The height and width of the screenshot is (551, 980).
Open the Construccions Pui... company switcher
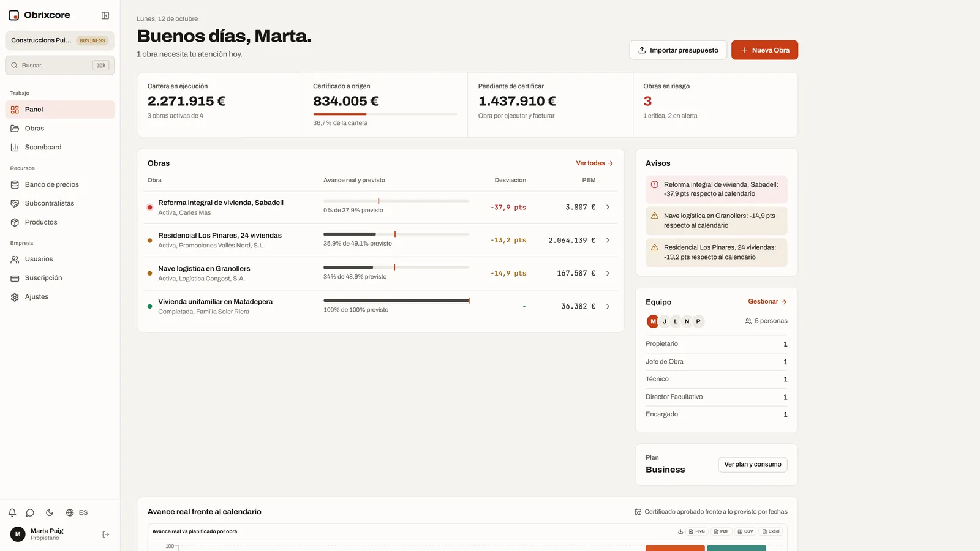(60, 40)
